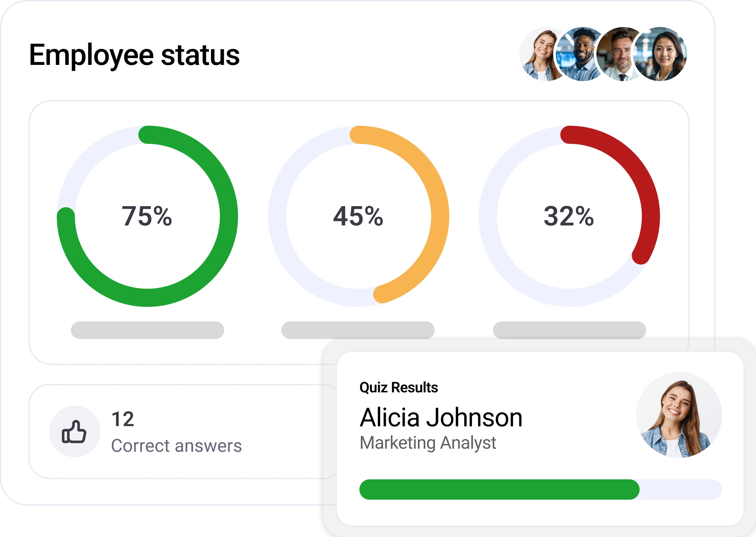The height and width of the screenshot is (537, 756).
Task: Click the gray placeholder bar under orange chart
Action: (x=358, y=330)
